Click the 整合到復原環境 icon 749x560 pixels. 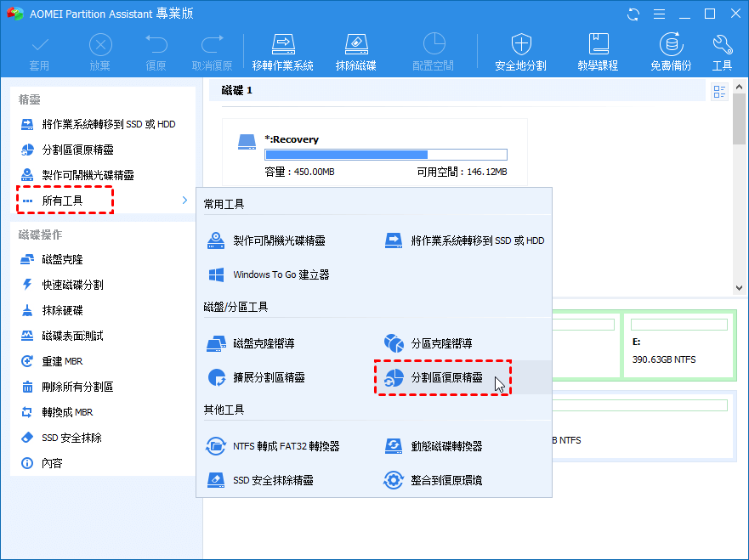[394, 480]
